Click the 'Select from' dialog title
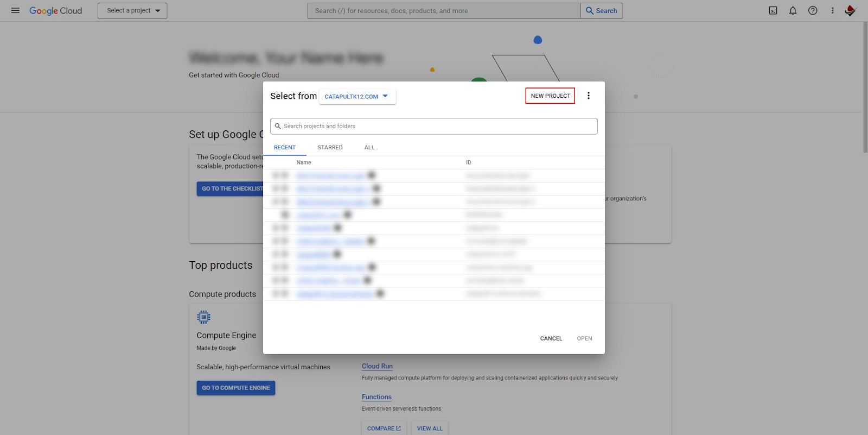Image resolution: width=868 pixels, height=435 pixels. [293, 96]
